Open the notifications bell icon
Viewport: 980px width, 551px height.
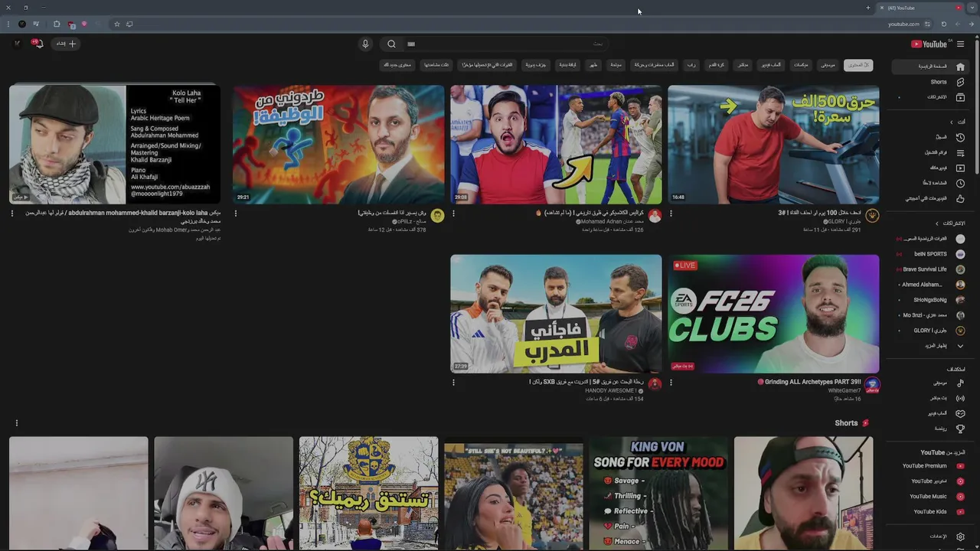38,44
